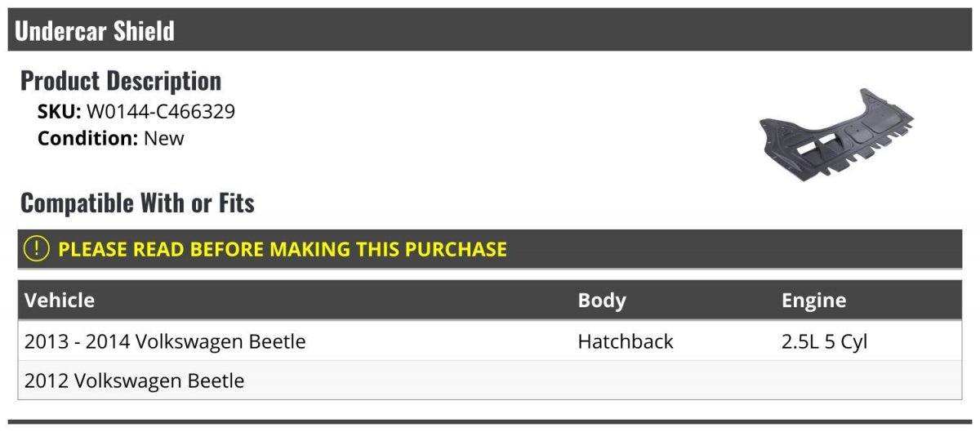Viewport: 980px width, 432px height.
Task: Click the Condition: New text
Action: (111, 138)
